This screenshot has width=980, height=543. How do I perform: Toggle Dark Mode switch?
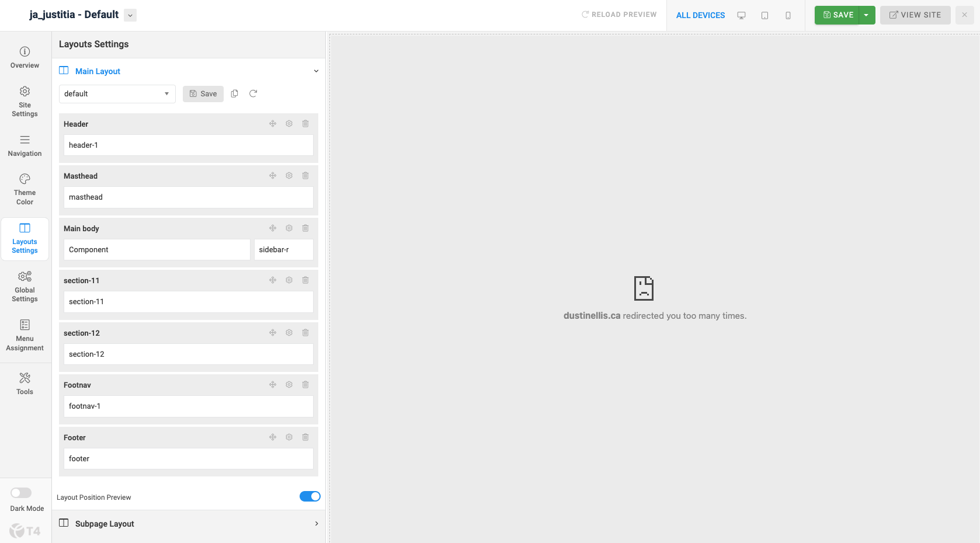[21, 493]
